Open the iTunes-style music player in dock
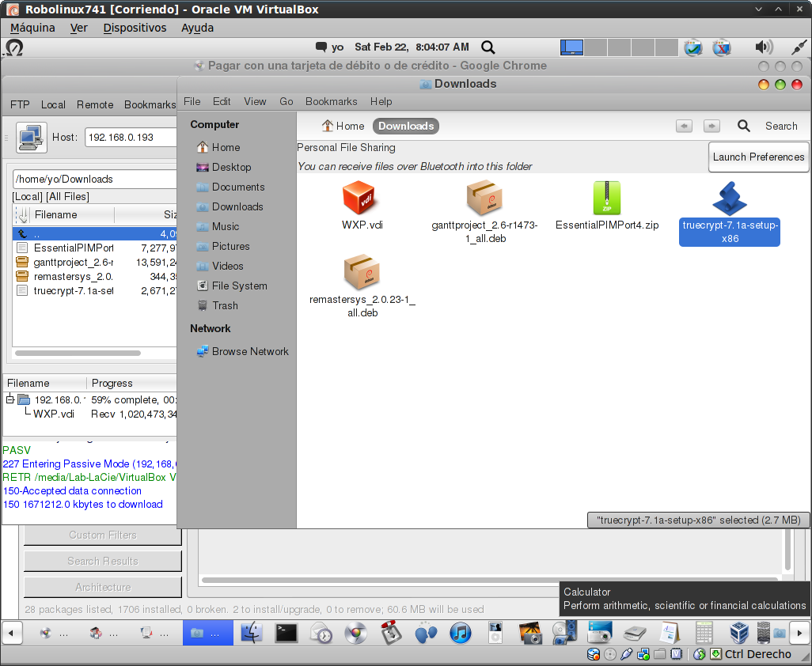The height and width of the screenshot is (666, 812). coord(460,633)
